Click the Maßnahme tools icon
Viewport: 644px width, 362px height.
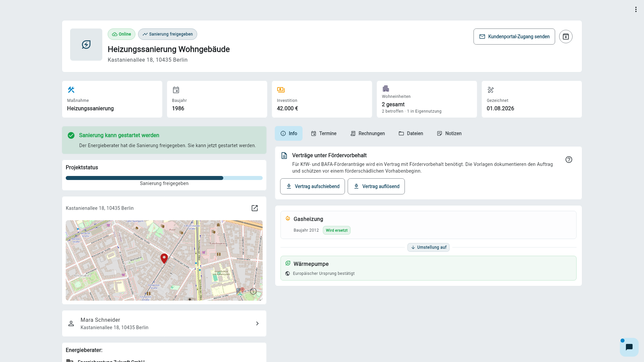point(71,90)
